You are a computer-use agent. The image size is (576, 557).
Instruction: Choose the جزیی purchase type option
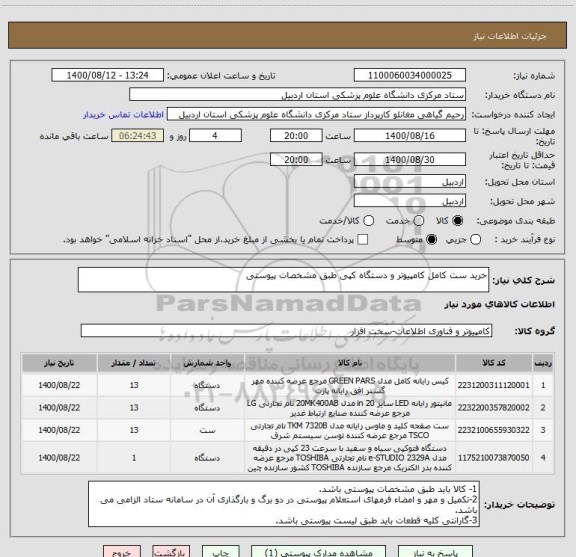(475, 240)
